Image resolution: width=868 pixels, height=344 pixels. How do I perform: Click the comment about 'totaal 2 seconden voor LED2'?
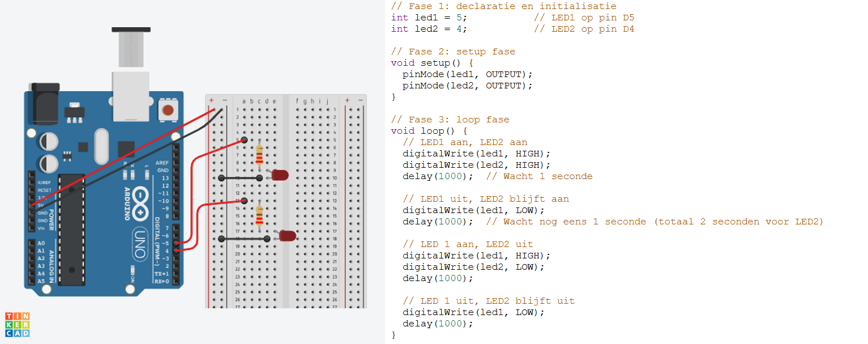(655, 222)
